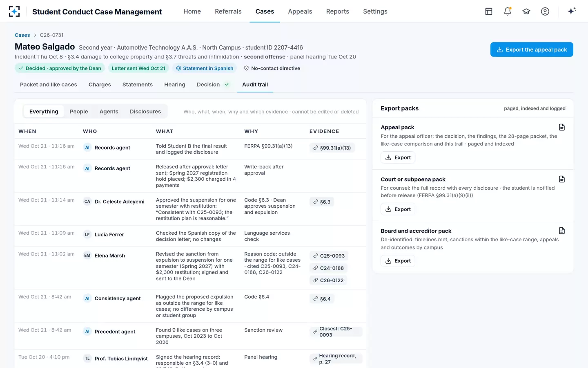588x368 pixels.
Task: Open the user account icon
Action: 545,11
